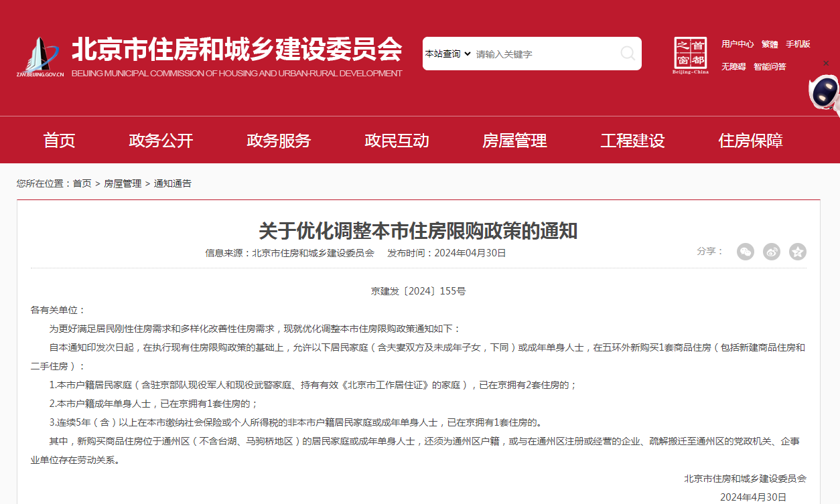Open the 政务公开 menu
This screenshot has width=840, height=504.
pyautogui.click(x=161, y=141)
